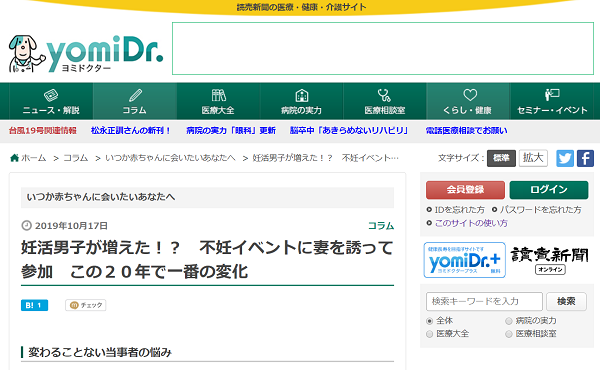Set text size to 拡大
600x370 pixels.
point(533,158)
